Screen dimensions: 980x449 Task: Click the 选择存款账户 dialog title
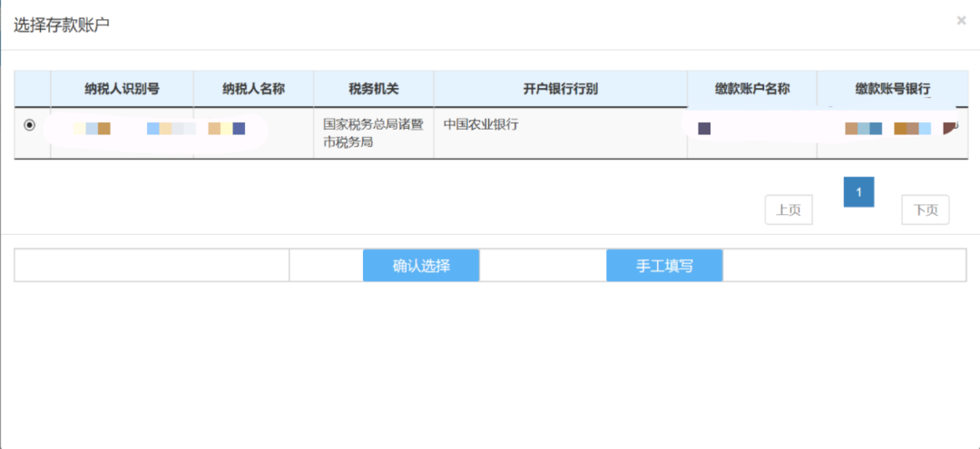tap(62, 24)
